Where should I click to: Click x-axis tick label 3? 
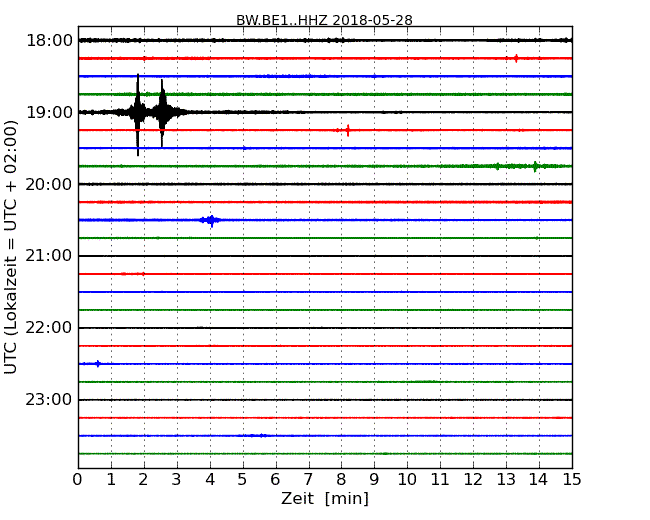(x=177, y=480)
